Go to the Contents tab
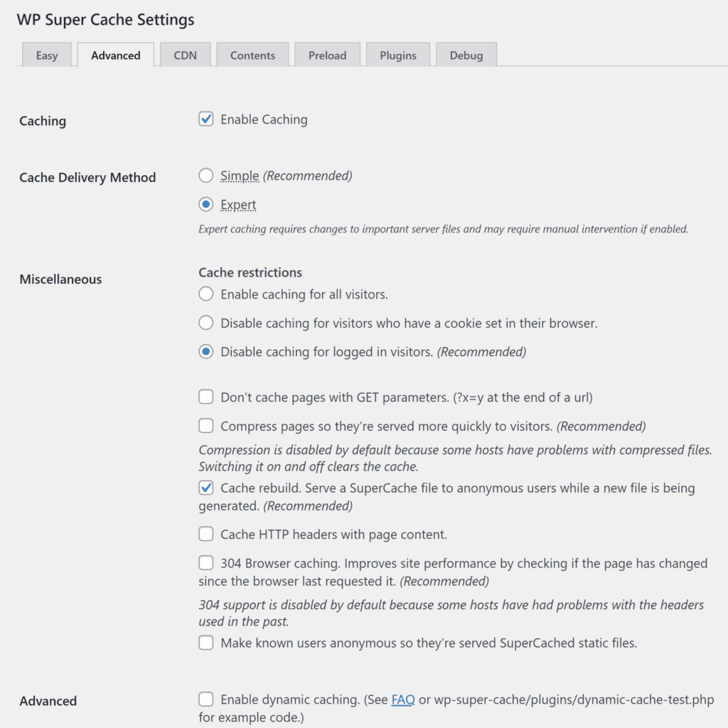 point(252,55)
